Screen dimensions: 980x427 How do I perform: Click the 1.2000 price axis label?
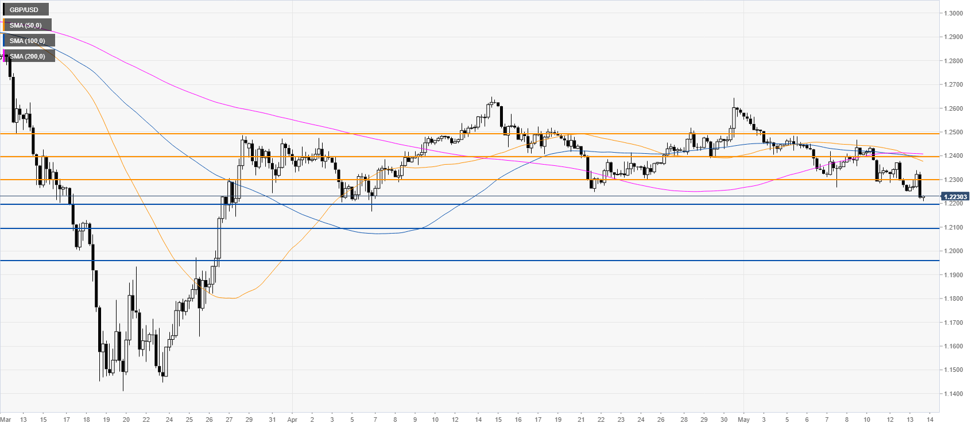coord(953,251)
